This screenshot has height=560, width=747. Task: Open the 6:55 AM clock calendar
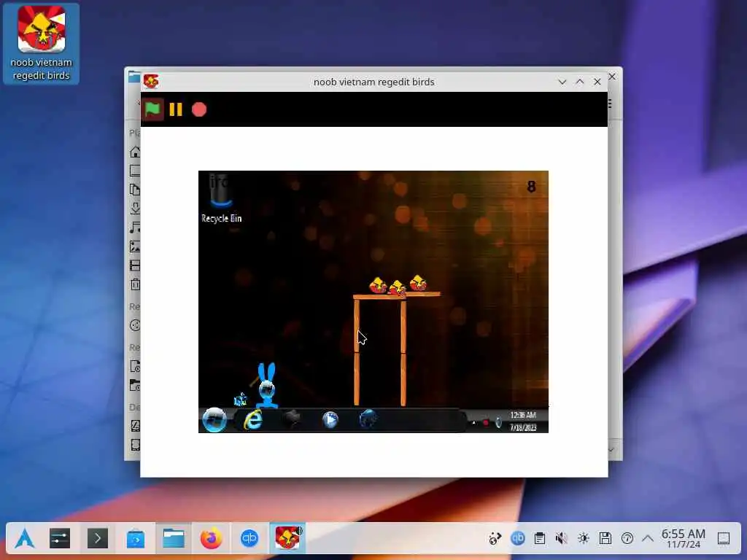tap(683, 539)
